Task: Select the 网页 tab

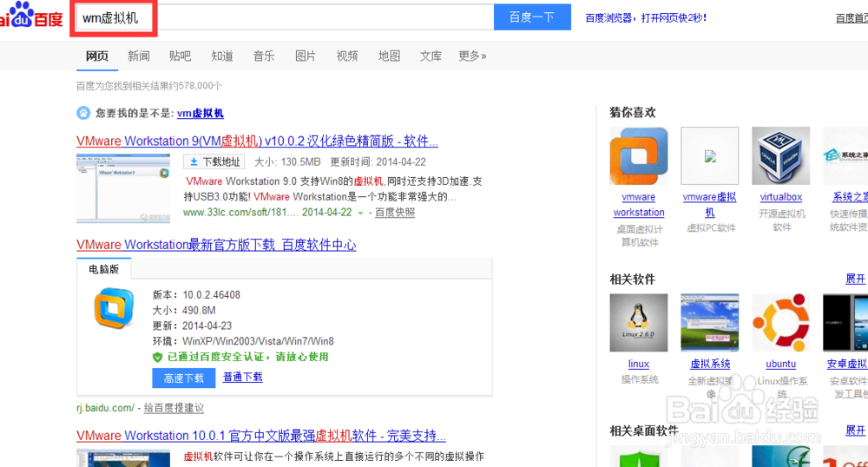Action: tap(97, 56)
